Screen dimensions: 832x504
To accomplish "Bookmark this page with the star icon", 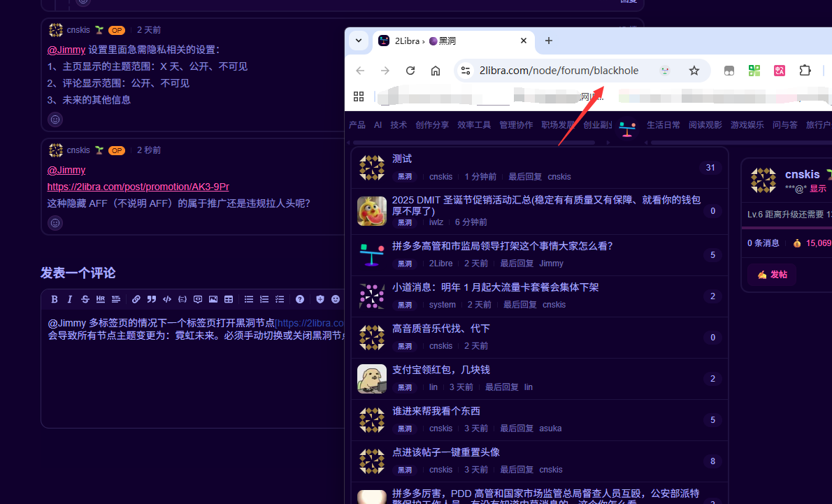I will pos(694,71).
